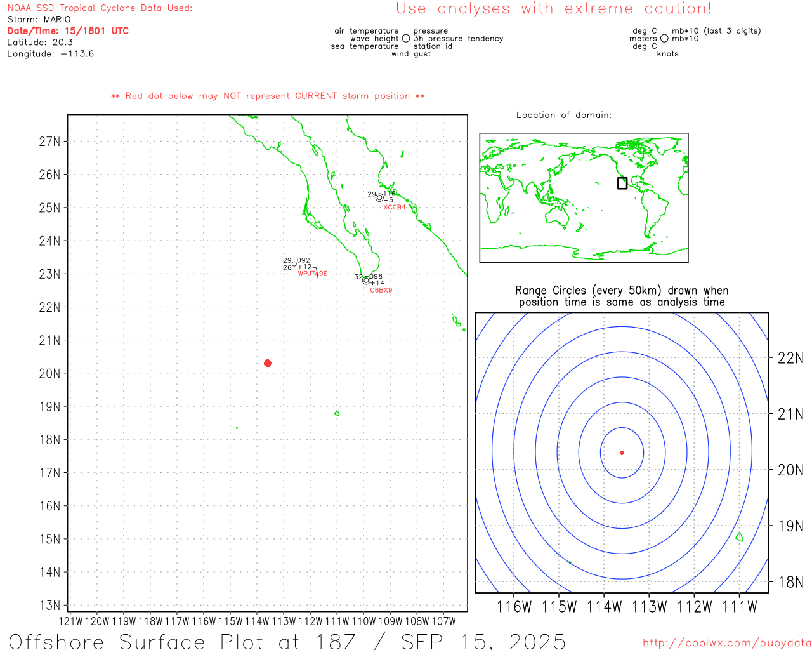
Task: Click the red dot warning note text
Action: coord(268,96)
